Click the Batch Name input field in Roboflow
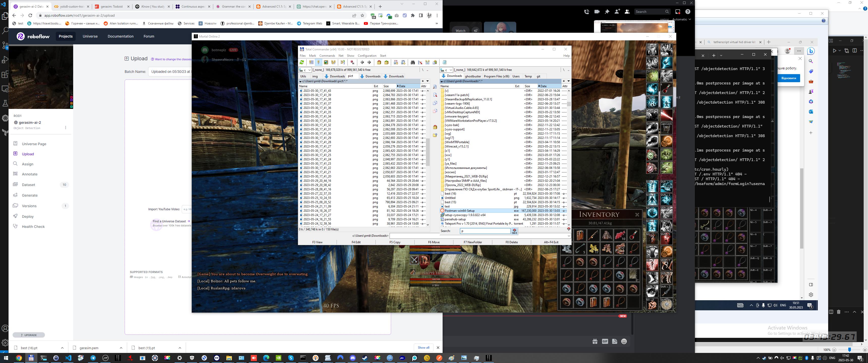Screen dimensions: 868x363 [170, 71]
